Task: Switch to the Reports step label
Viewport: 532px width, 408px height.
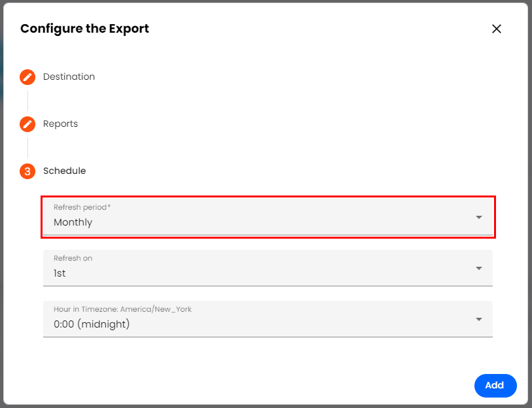Action: click(x=60, y=124)
